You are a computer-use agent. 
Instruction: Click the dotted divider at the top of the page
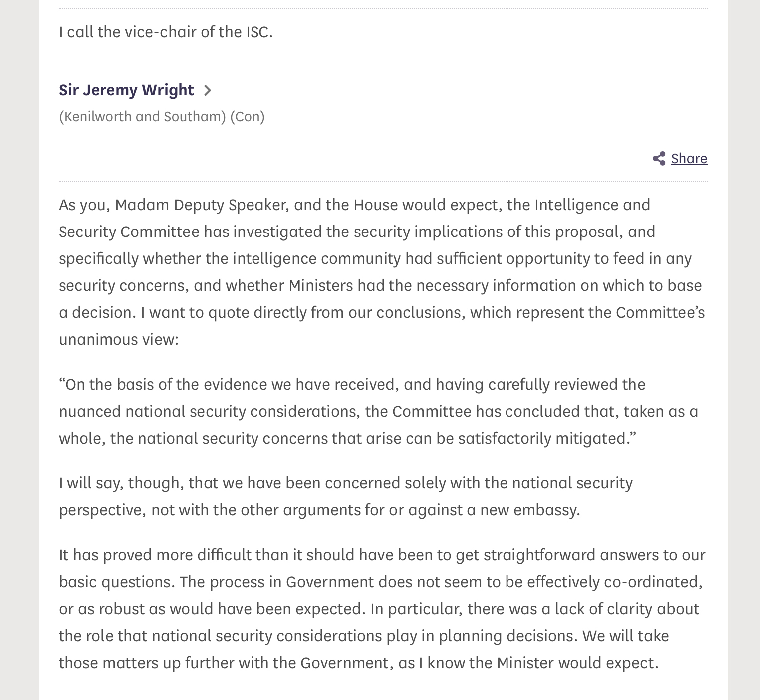pos(383,9)
